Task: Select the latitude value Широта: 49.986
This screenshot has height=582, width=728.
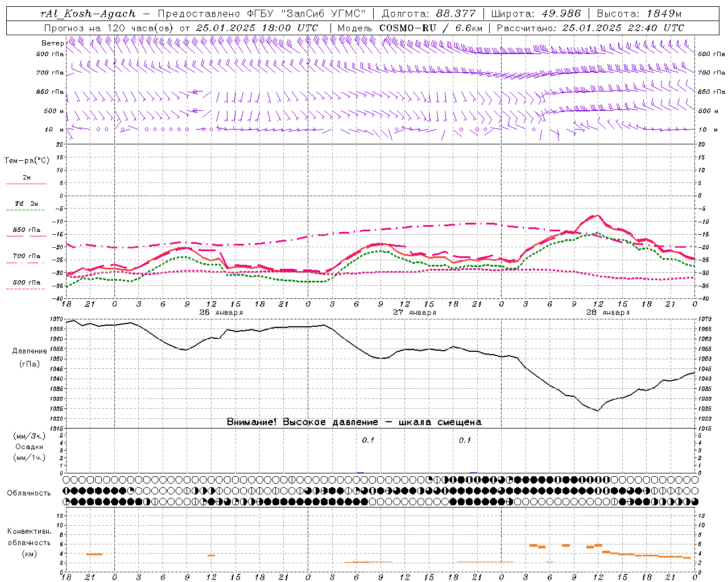Action: tap(536, 14)
